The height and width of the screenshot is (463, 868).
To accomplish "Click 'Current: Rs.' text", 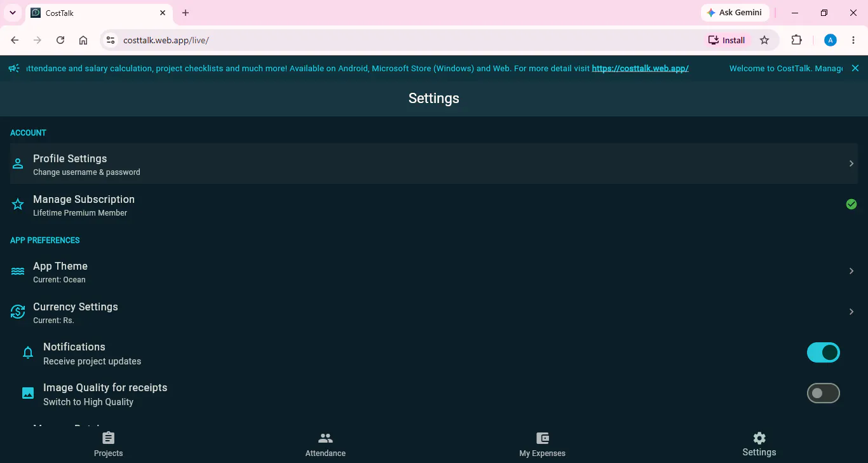I will point(53,321).
